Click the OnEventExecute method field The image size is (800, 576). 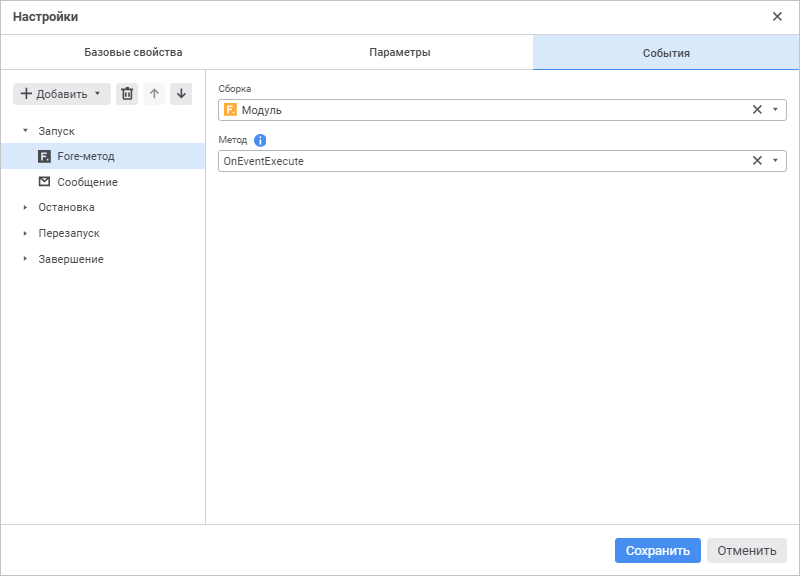pyautogui.click(x=480, y=160)
